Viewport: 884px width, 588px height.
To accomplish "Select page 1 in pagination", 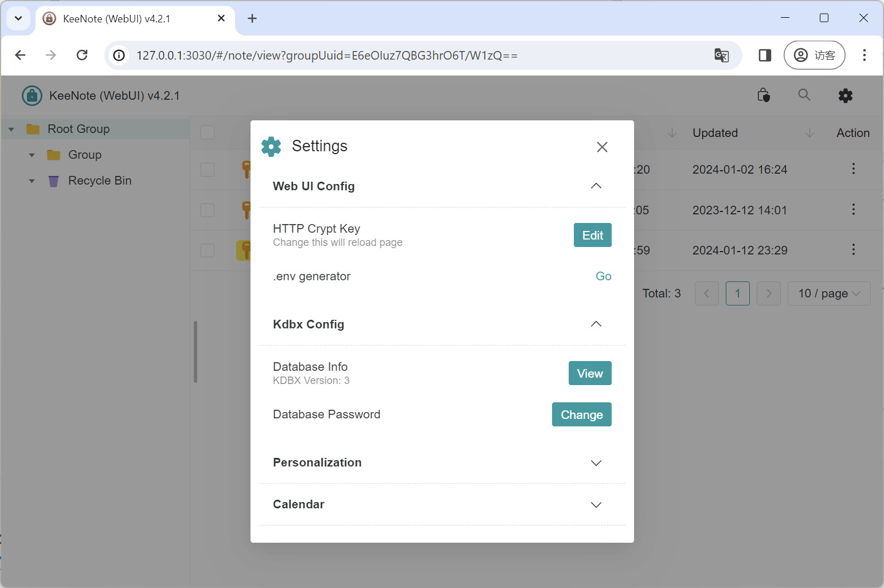I will pos(738,293).
